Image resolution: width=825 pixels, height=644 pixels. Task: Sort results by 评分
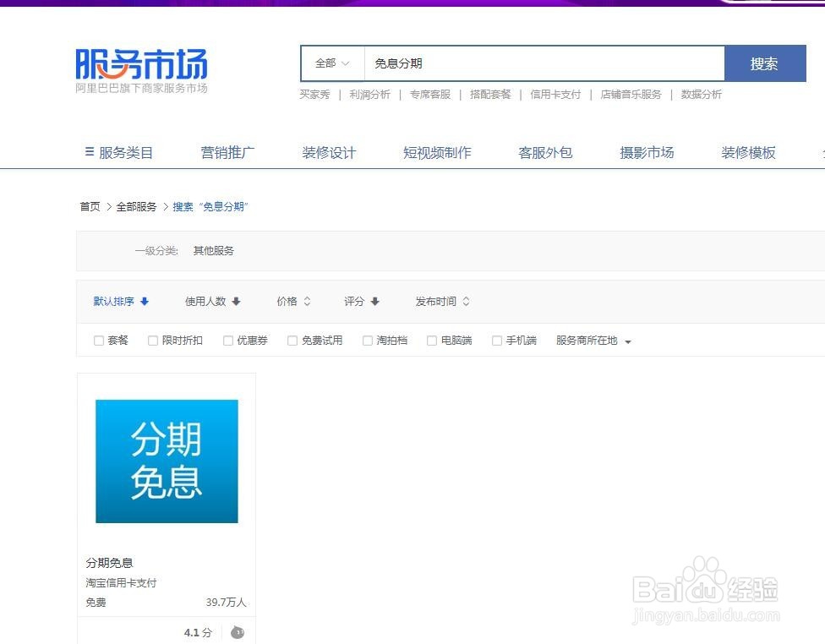click(x=360, y=301)
